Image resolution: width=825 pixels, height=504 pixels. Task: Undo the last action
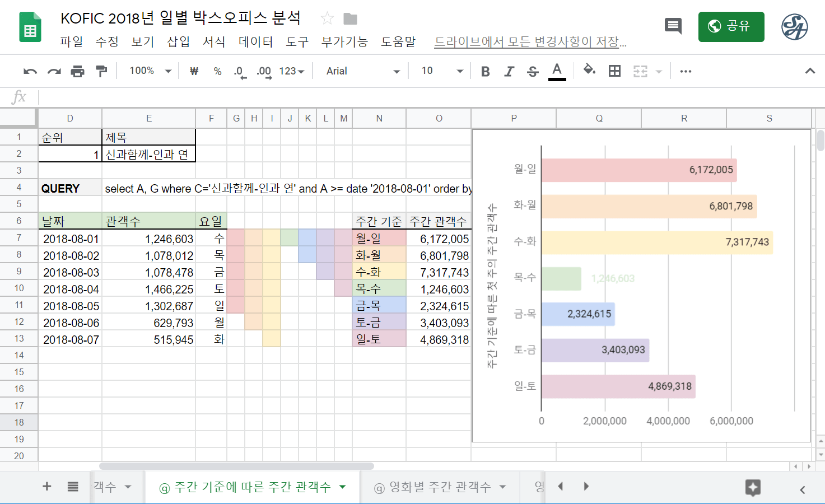click(x=29, y=71)
